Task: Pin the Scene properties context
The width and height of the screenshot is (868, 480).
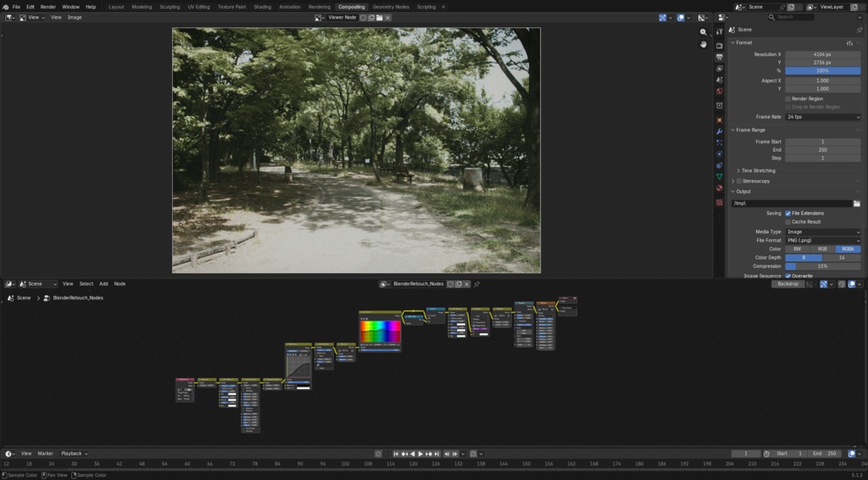Action: coord(860,30)
